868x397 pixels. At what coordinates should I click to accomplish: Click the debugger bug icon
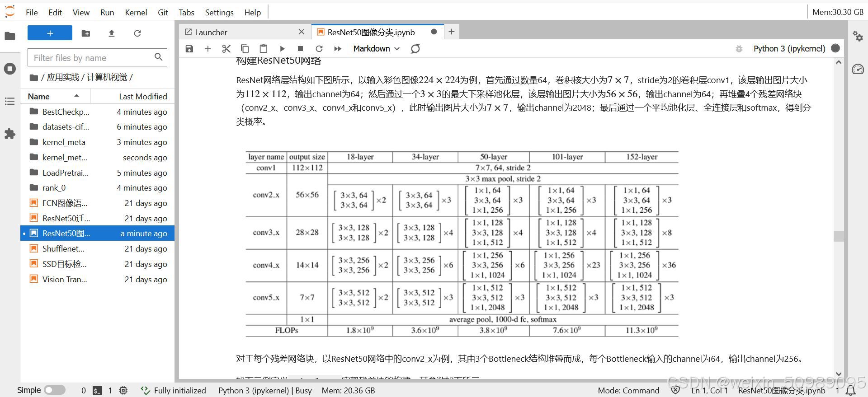[739, 48]
